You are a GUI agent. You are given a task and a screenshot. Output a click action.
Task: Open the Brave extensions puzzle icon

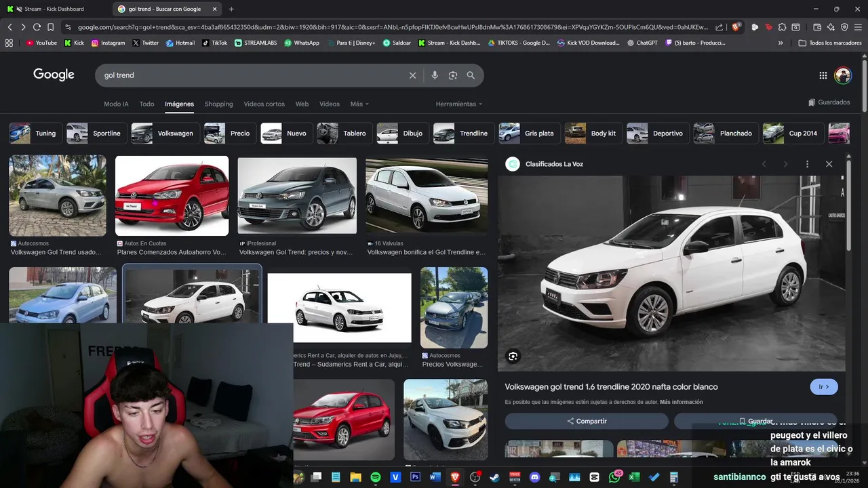pyautogui.click(x=782, y=27)
